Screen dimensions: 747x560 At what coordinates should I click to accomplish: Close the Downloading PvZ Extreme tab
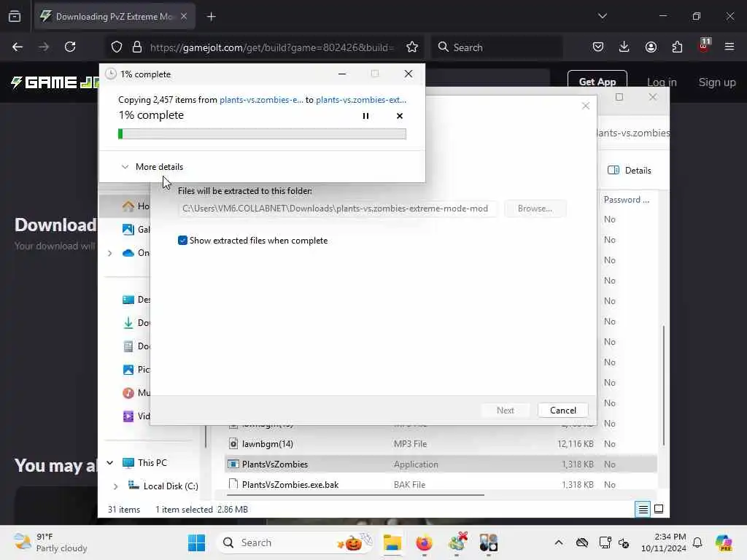pos(184,16)
